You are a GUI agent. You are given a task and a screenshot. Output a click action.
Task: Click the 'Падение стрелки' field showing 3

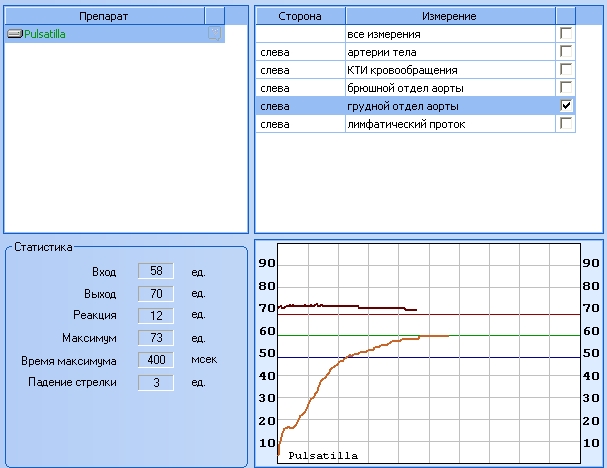pyautogui.click(x=156, y=382)
